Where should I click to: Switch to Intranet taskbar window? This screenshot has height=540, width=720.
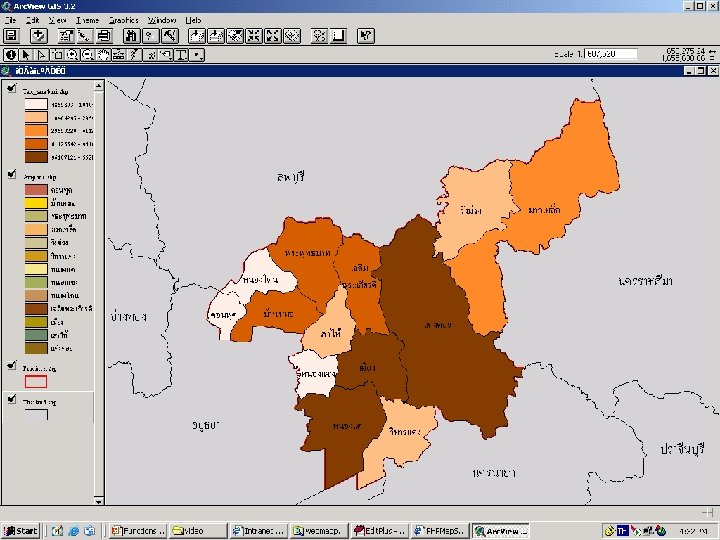click(x=259, y=531)
